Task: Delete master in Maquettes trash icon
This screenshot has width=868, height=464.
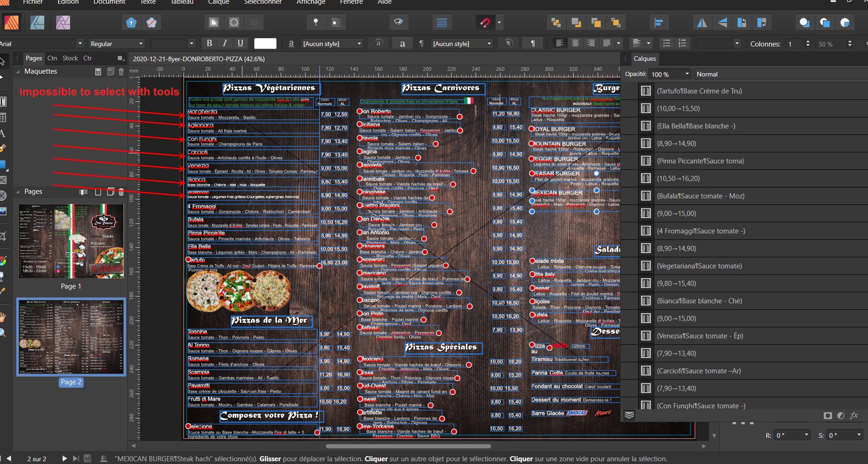Action: pyautogui.click(x=121, y=71)
